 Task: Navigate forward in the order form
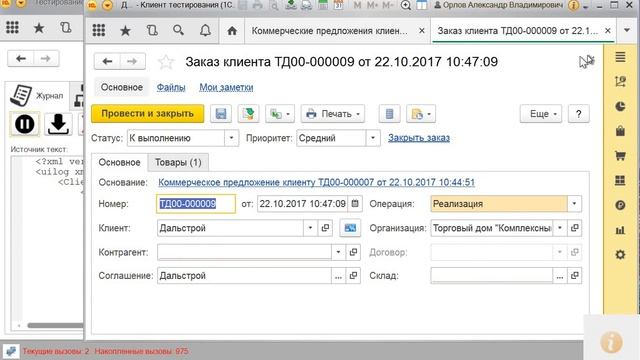point(132,61)
